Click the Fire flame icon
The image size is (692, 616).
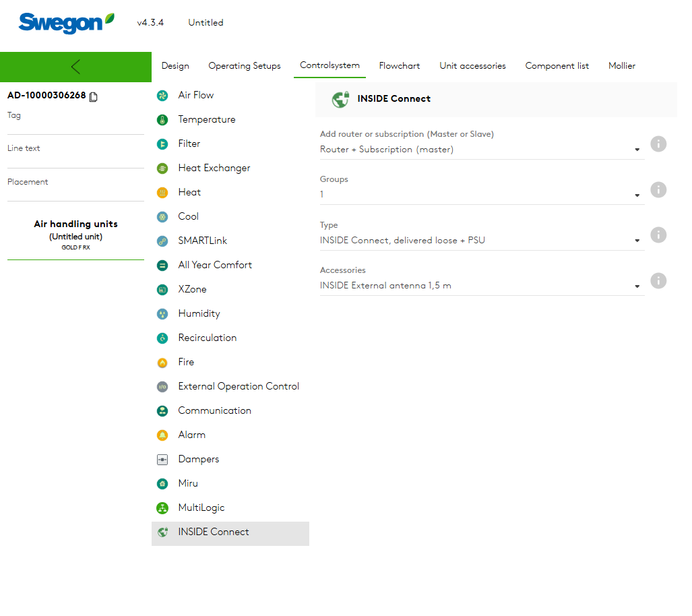pos(162,363)
